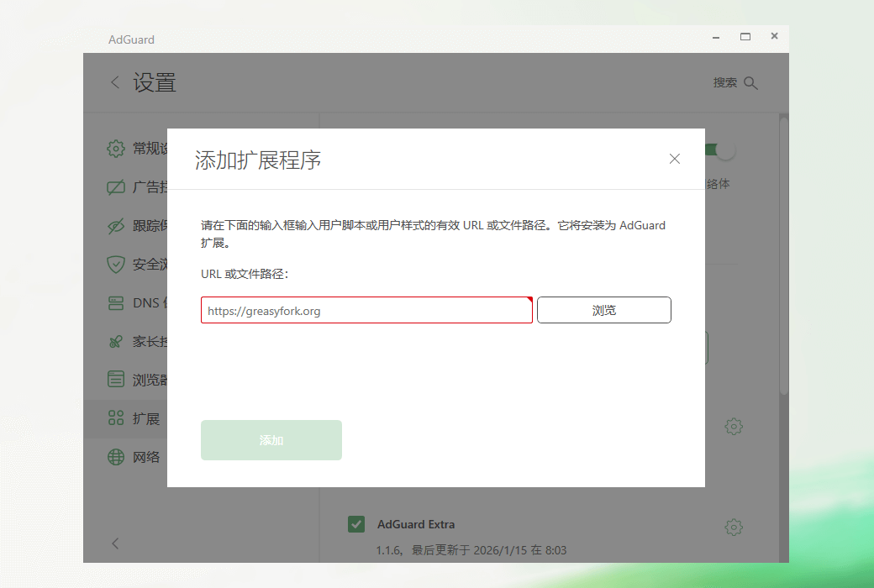Click the 添加 button
This screenshot has height=588, width=874.
[x=271, y=439]
